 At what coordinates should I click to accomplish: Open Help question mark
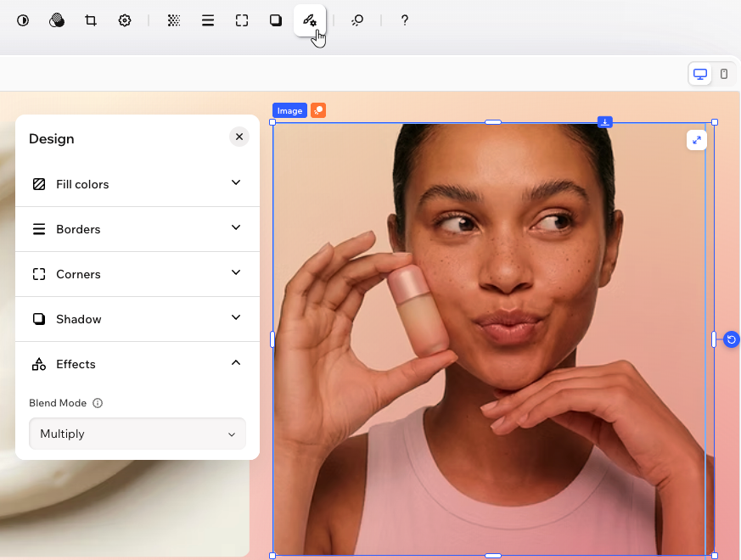coord(405,20)
